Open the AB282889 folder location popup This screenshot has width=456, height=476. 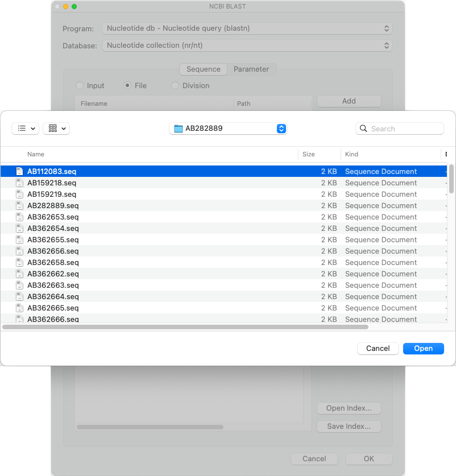pyautogui.click(x=228, y=129)
